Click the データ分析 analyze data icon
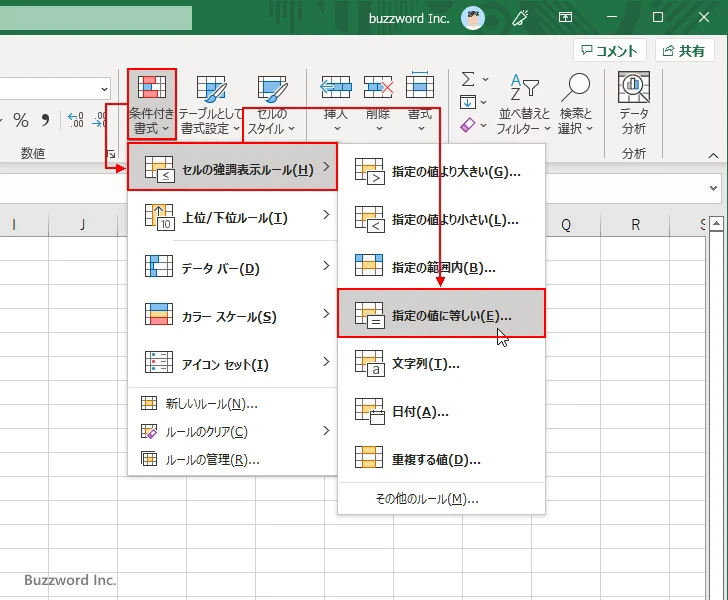The image size is (728, 600). (x=634, y=87)
